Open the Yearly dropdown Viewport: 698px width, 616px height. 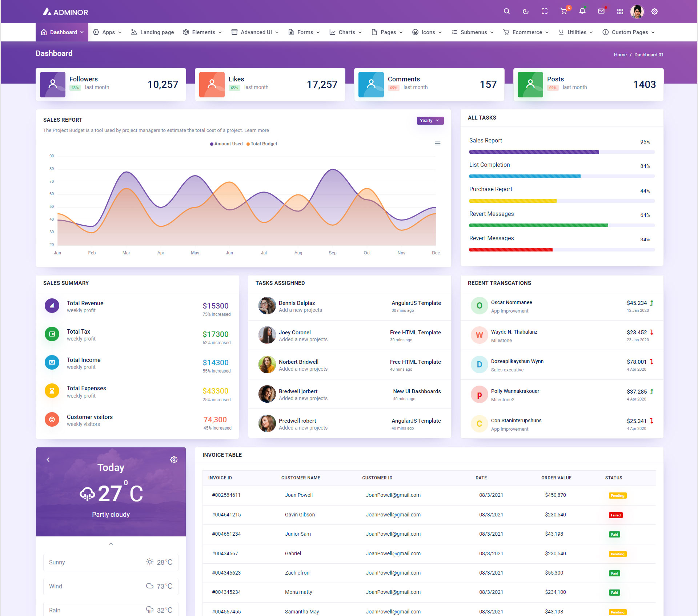430,121
